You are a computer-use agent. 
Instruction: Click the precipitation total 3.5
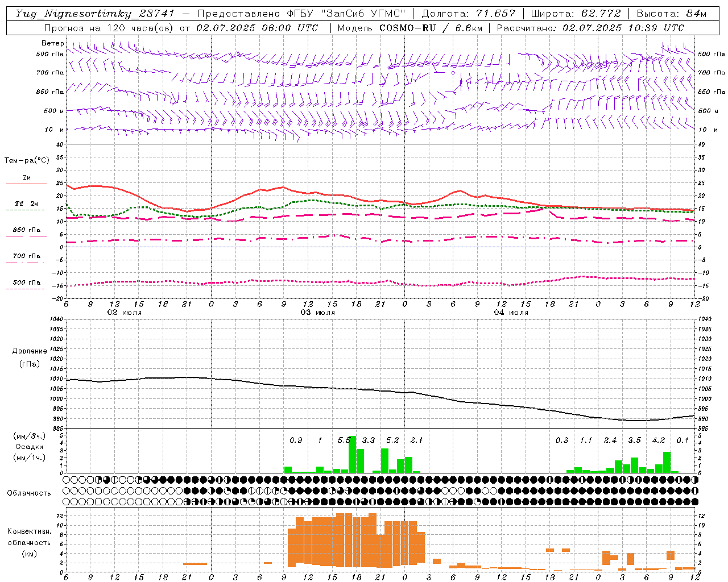[x=634, y=440]
